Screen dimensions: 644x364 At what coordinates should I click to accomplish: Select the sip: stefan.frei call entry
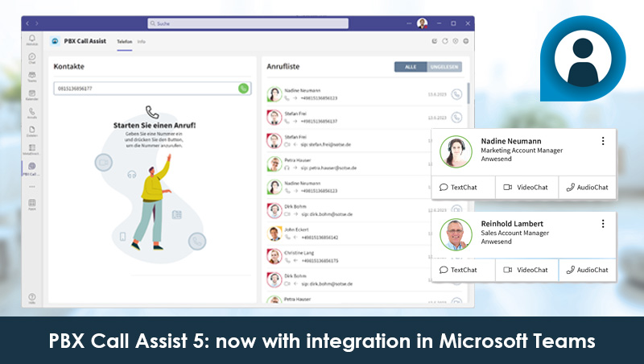(347, 141)
